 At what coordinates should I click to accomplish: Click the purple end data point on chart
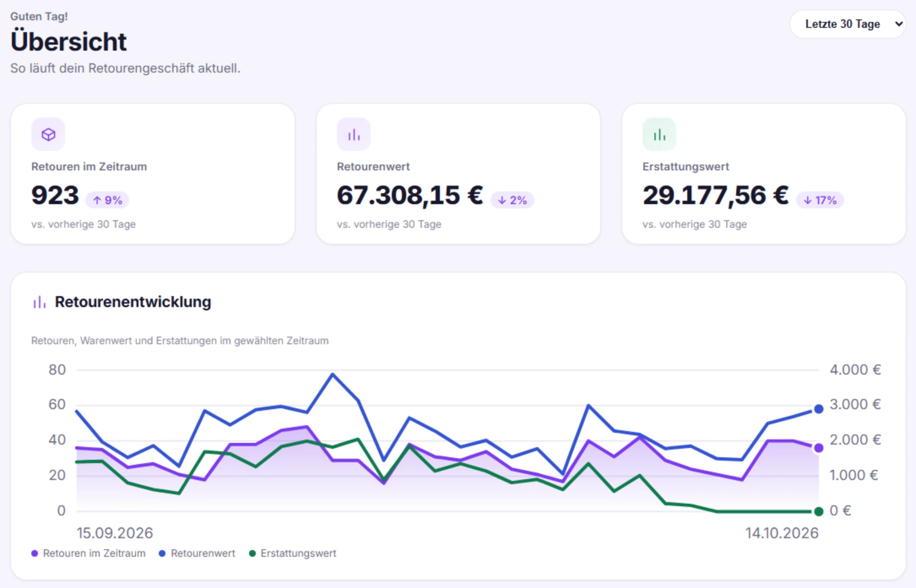tap(818, 448)
